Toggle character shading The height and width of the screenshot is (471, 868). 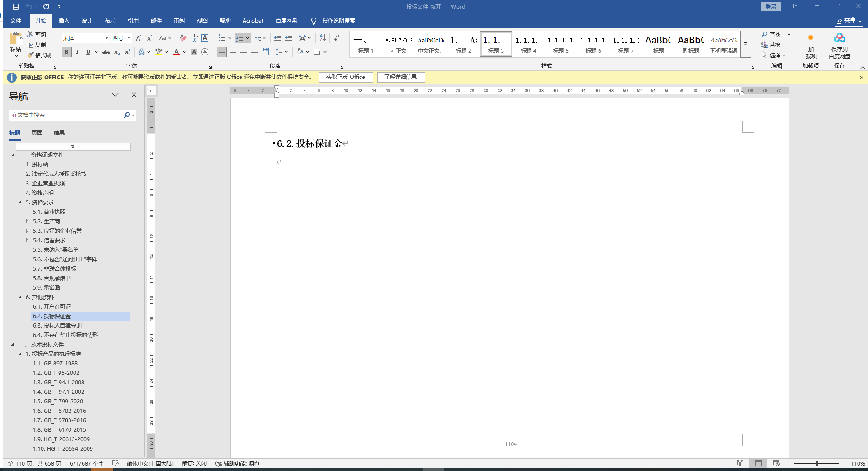pos(194,52)
